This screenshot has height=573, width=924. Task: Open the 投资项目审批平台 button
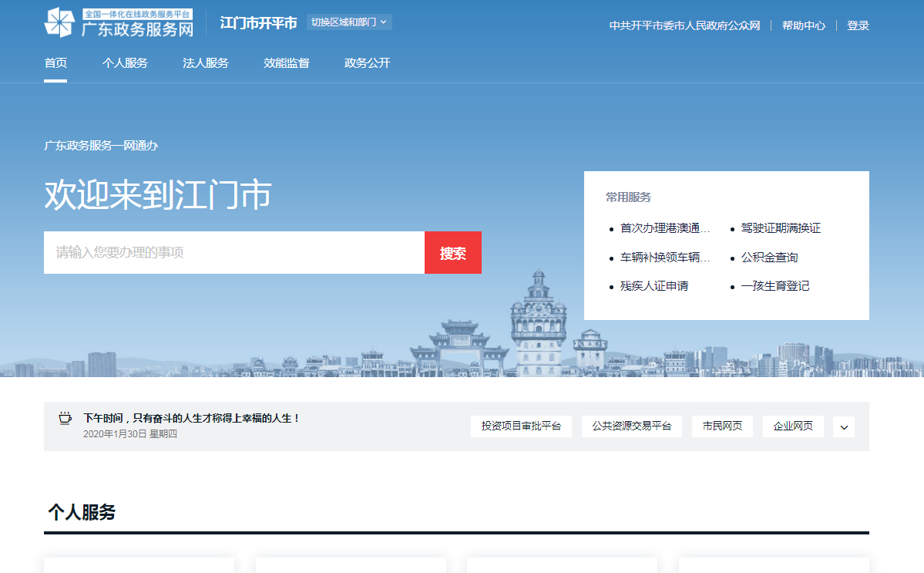(521, 426)
